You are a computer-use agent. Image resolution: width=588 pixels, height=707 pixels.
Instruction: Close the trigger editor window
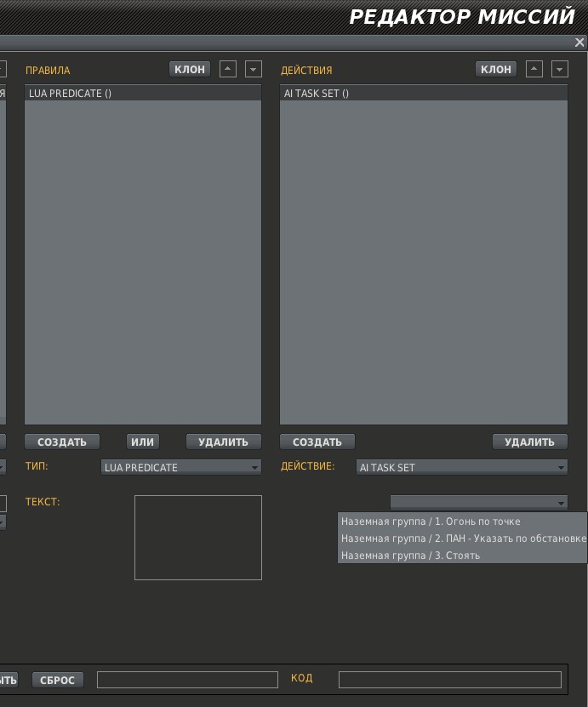[x=579, y=43]
